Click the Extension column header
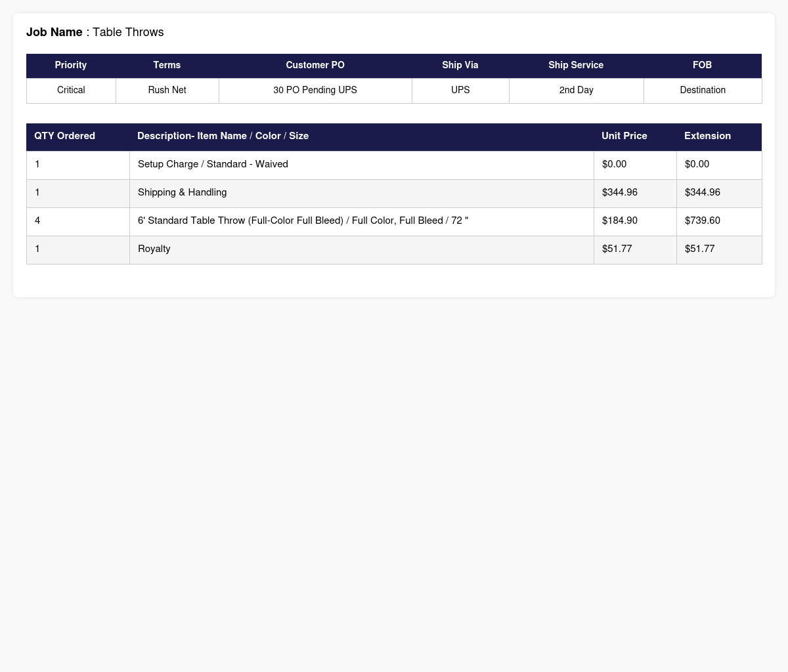The height and width of the screenshot is (672, 788). click(x=719, y=136)
